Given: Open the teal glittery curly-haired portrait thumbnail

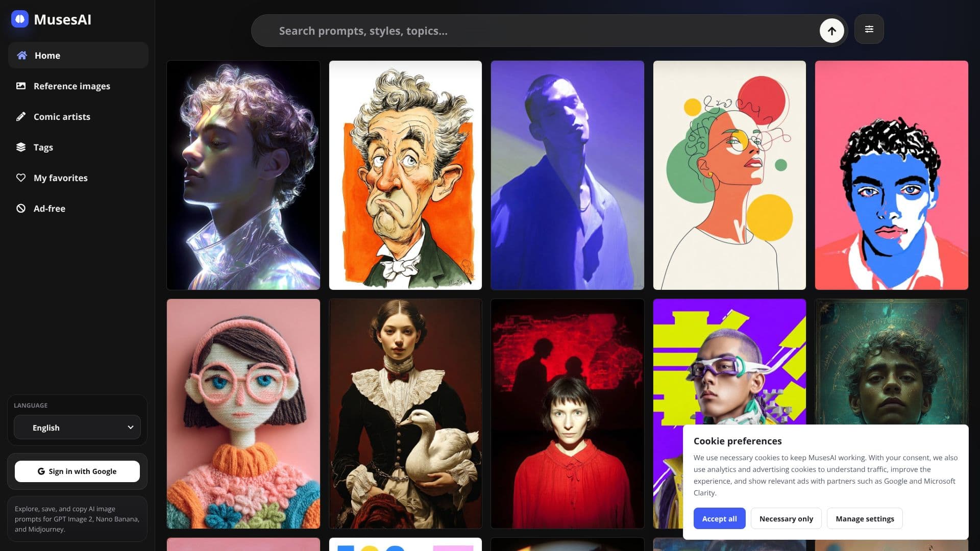Looking at the screenshot, I should tap(891, 362).
